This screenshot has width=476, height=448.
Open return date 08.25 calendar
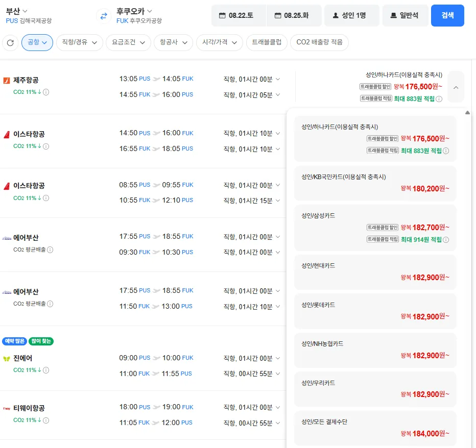294,15
